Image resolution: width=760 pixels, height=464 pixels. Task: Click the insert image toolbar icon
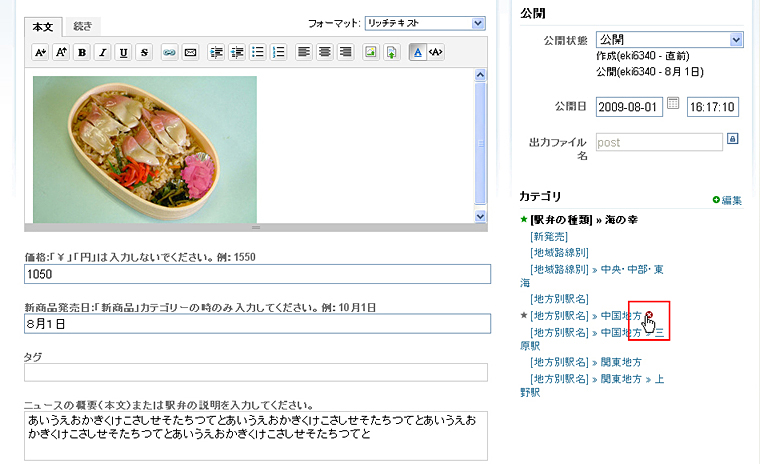370,52
